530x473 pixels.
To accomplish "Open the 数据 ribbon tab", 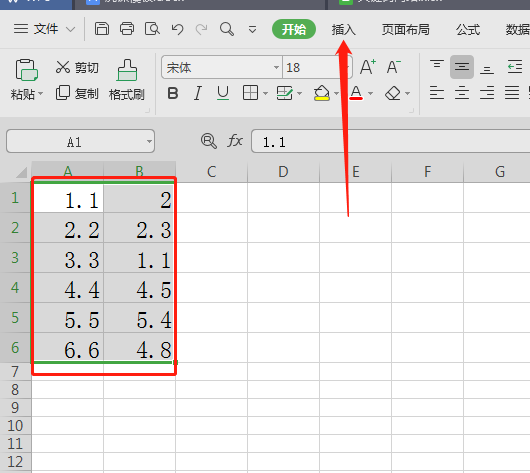I will click(x=517, y=30).
